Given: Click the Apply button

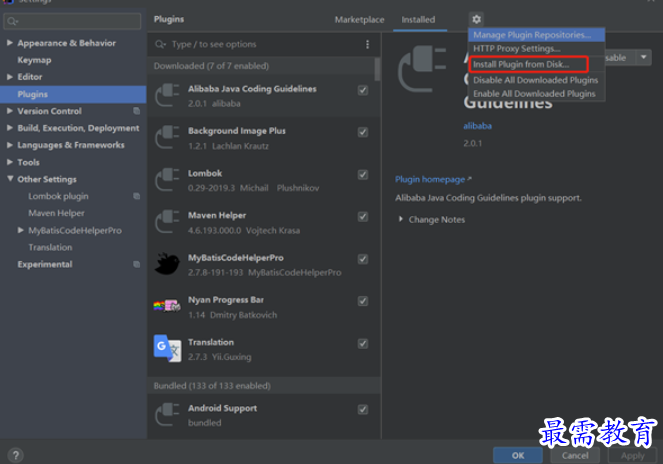Looking at the screenshot, I should point(633,455).
